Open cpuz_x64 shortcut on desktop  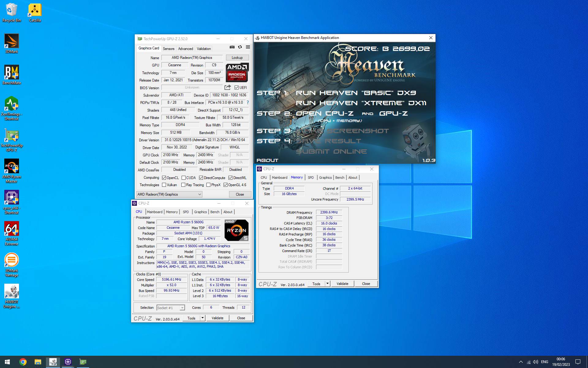(11, 202)
